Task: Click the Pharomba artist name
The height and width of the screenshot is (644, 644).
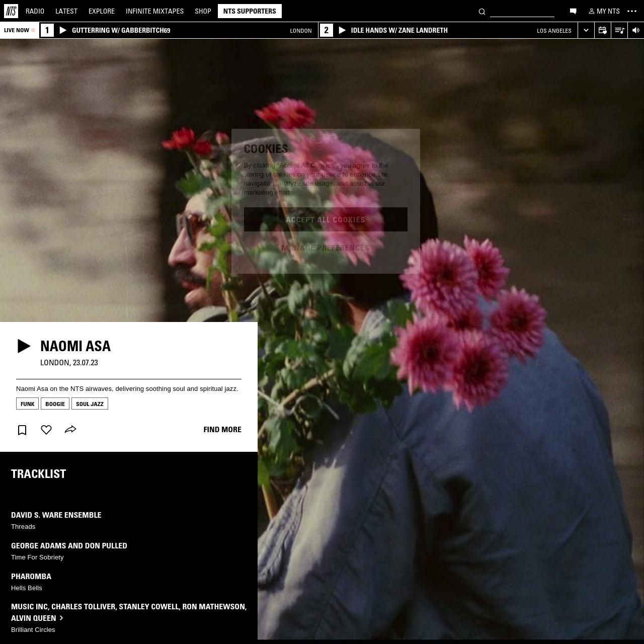Action: (x=31, y=577)
